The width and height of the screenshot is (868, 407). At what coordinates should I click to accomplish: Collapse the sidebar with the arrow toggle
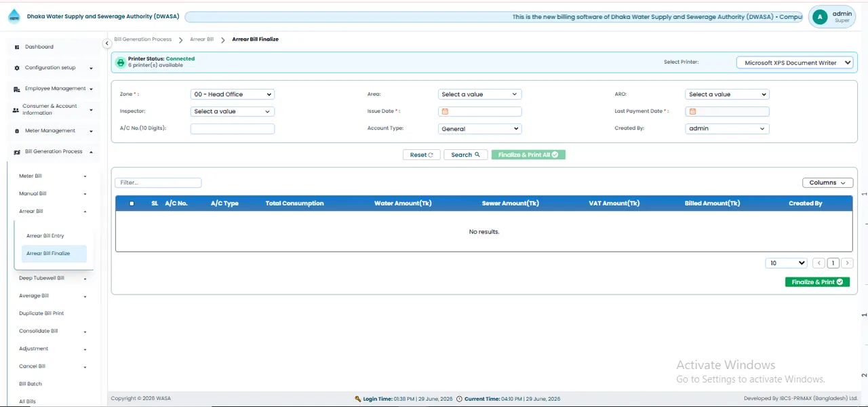click(x=106, y=43)
